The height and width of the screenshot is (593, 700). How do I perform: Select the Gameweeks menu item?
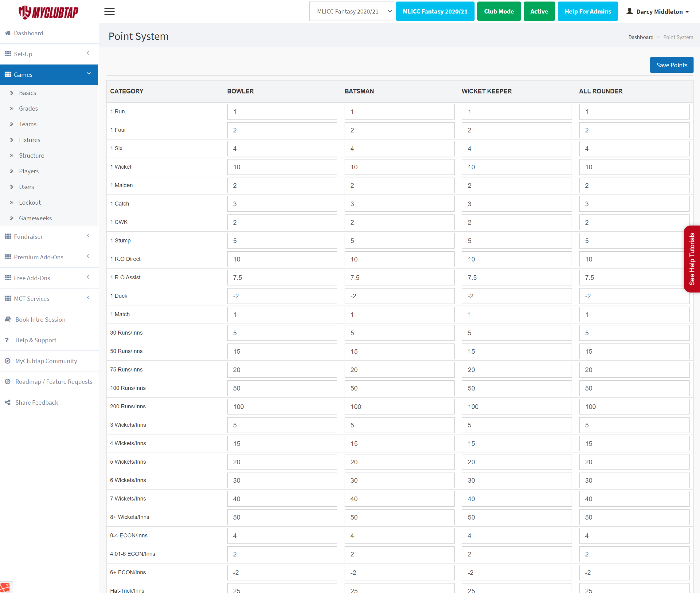[x=35, y=218]
